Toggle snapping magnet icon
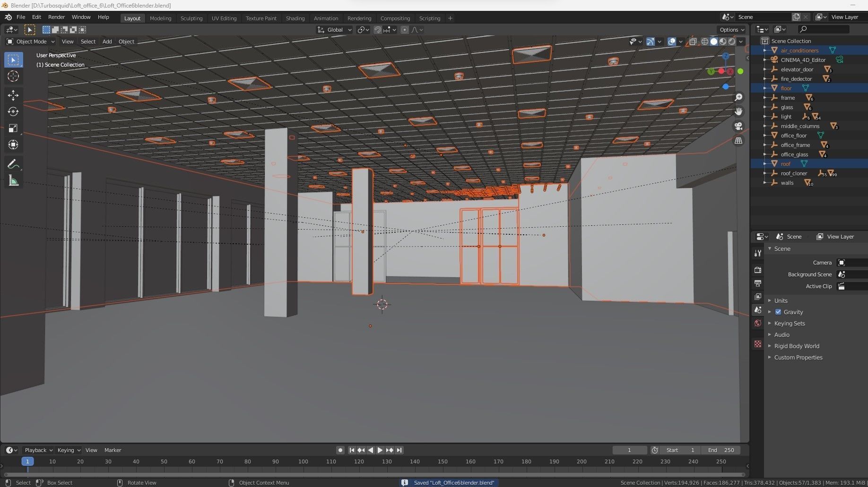The image size is (868, 487). click(377, 30)
